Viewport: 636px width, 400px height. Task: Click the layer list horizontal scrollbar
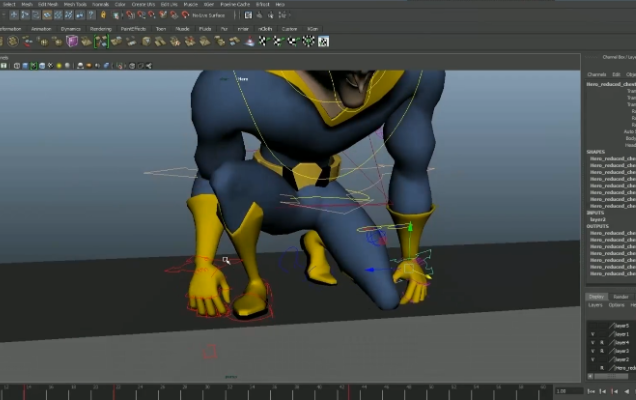[610, 377]
